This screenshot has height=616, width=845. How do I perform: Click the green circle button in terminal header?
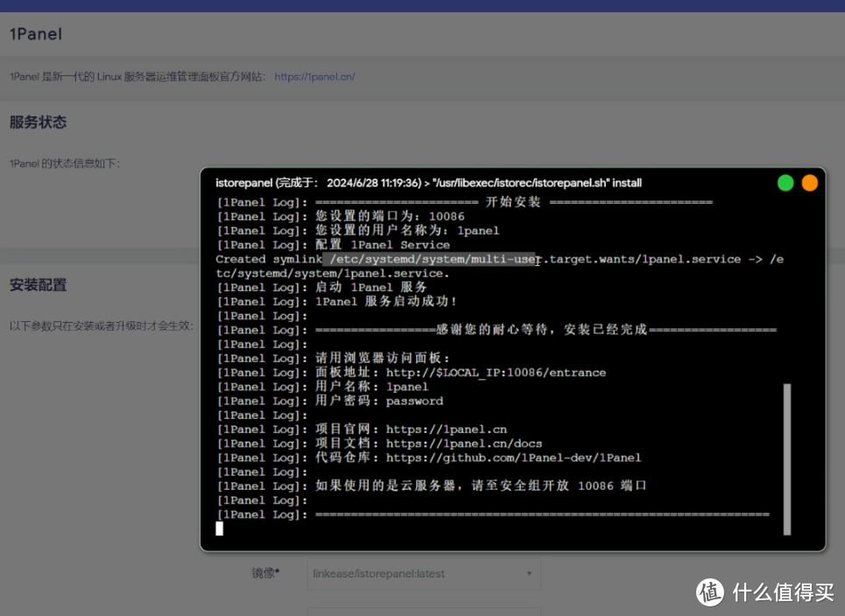click(x=785, y=183)
